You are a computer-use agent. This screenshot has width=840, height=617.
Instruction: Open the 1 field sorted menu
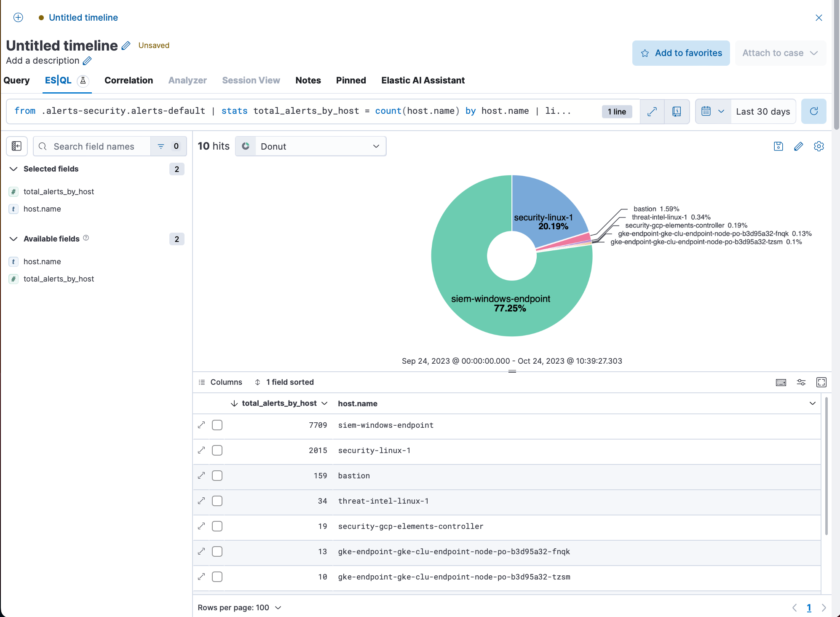click(284, 382)
